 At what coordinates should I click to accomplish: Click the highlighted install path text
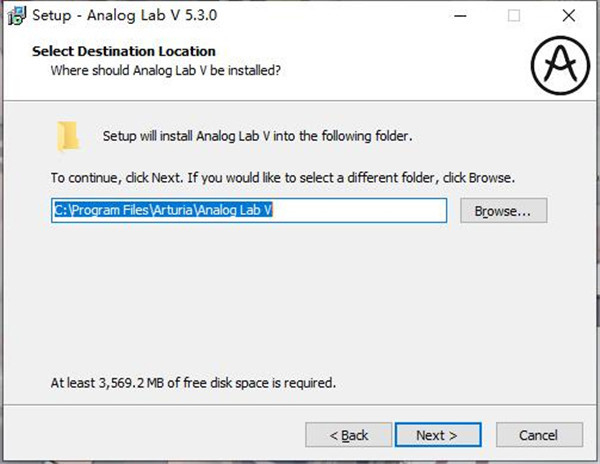click(x=163, y=210)
